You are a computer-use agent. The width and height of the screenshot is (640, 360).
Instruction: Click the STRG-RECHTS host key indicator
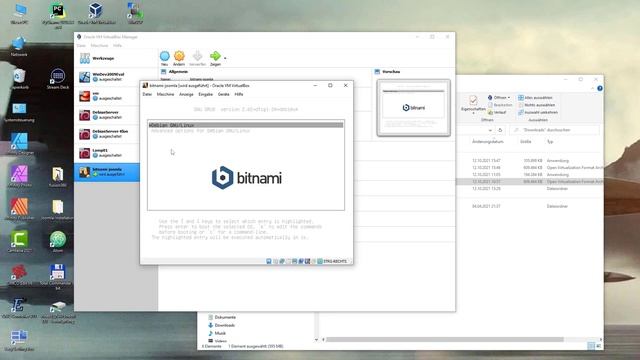pos(335,261)
